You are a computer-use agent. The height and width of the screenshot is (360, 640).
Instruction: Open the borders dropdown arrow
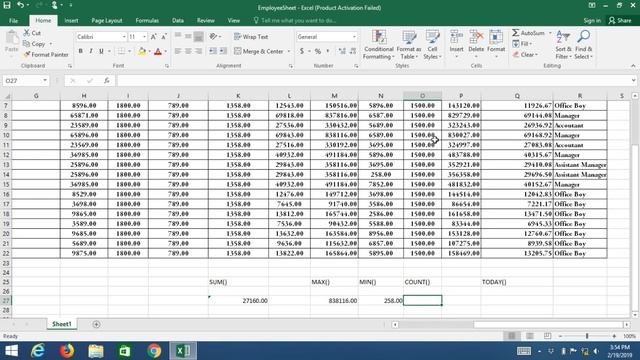[129, 51]
